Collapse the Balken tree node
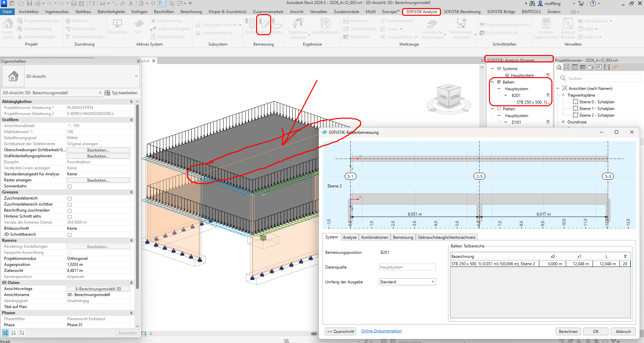This screenshot has width=644, height=343. pyautogui.click(x=492, y=82)
